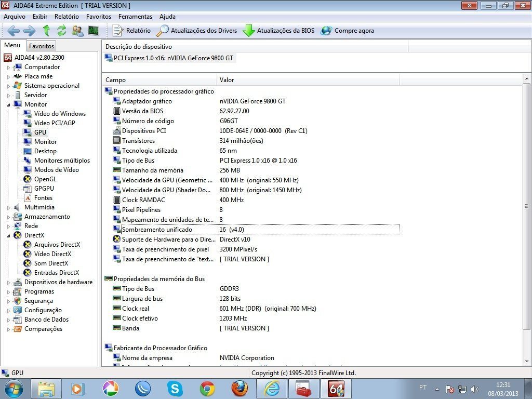
Task: Select Monitores múltiplos in tree
Action: [62, 161]
